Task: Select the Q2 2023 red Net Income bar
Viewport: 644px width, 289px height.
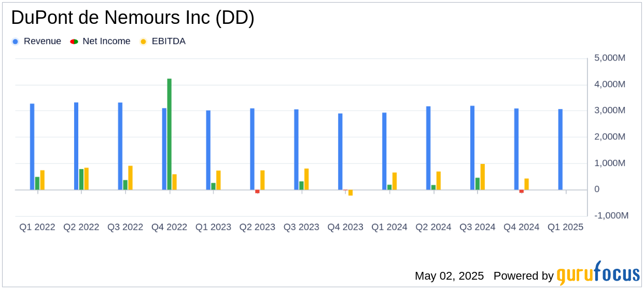Action: coord(257,191)
